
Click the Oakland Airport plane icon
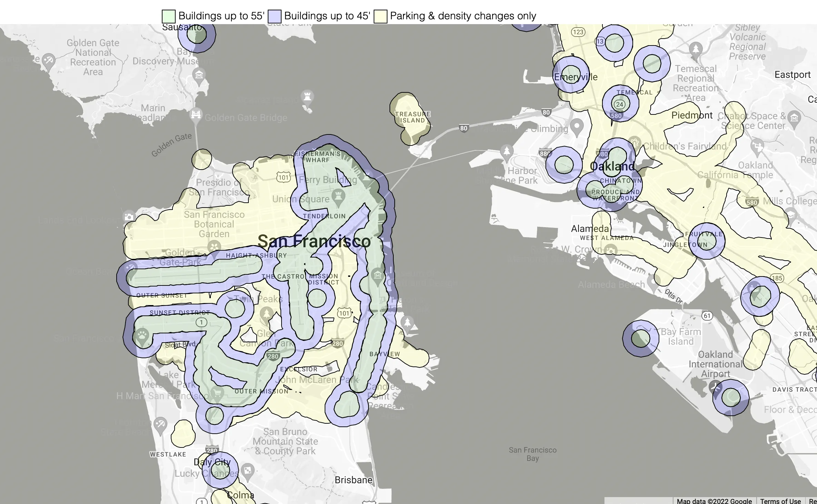716,387
